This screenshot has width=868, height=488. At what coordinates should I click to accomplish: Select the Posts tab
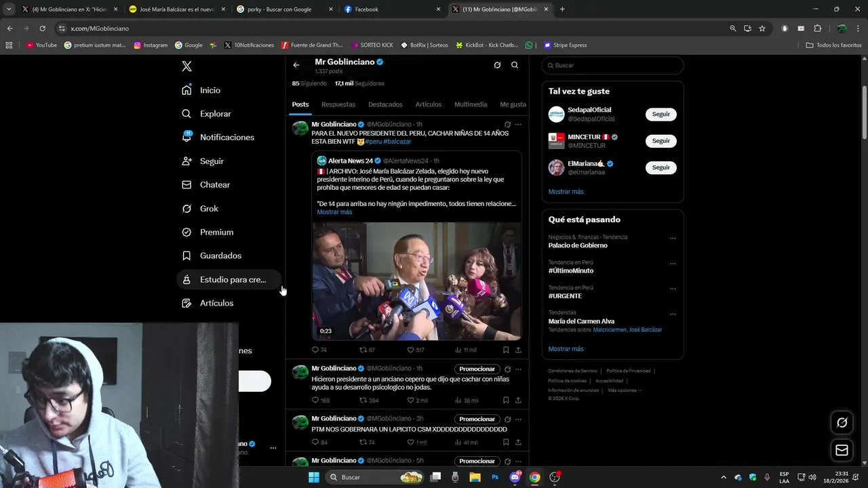point(300,104)
